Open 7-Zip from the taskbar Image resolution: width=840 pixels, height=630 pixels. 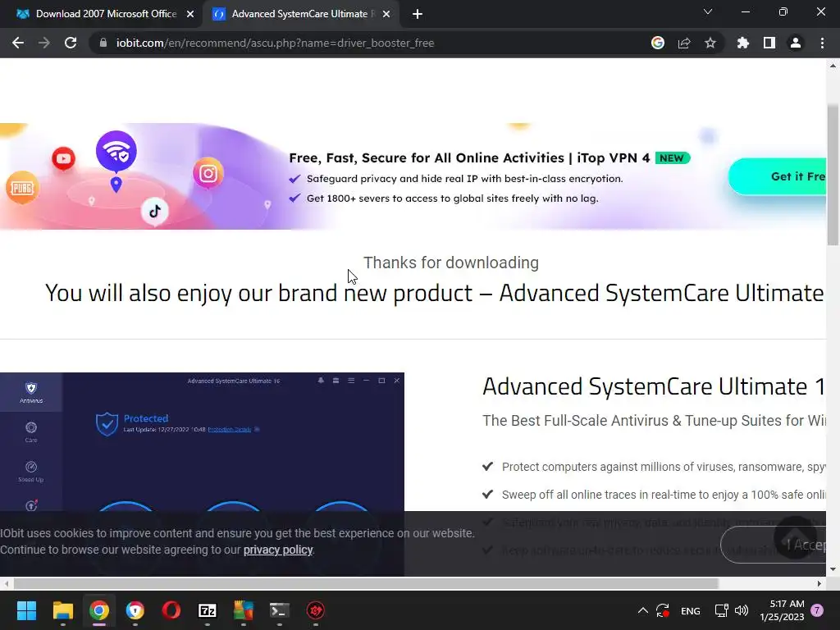pos(208,610)
